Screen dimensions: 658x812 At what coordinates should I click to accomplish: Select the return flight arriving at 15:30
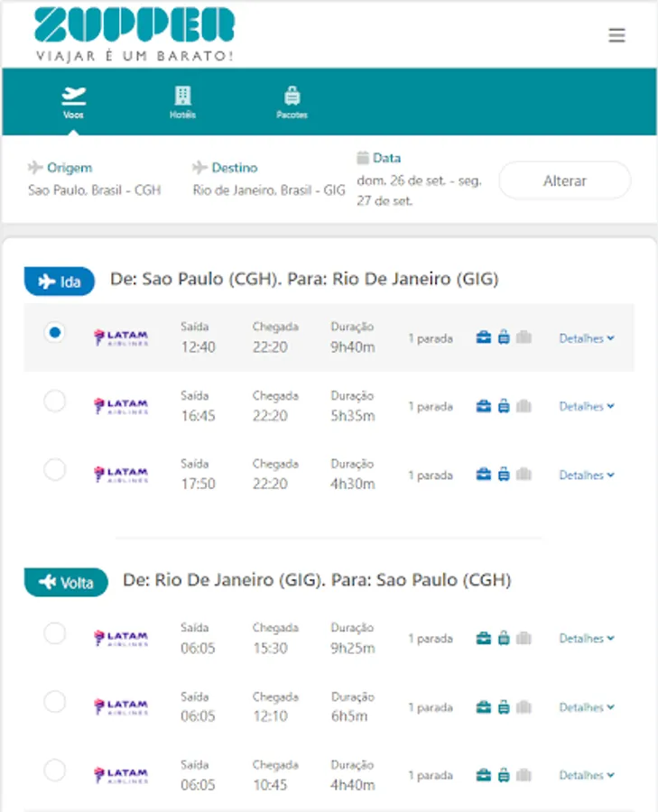(55, 633)
